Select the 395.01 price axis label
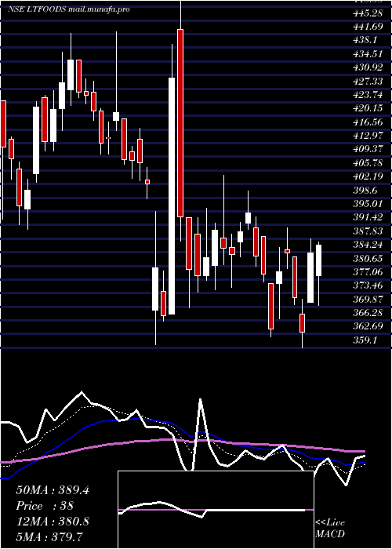 coord(368,204)
